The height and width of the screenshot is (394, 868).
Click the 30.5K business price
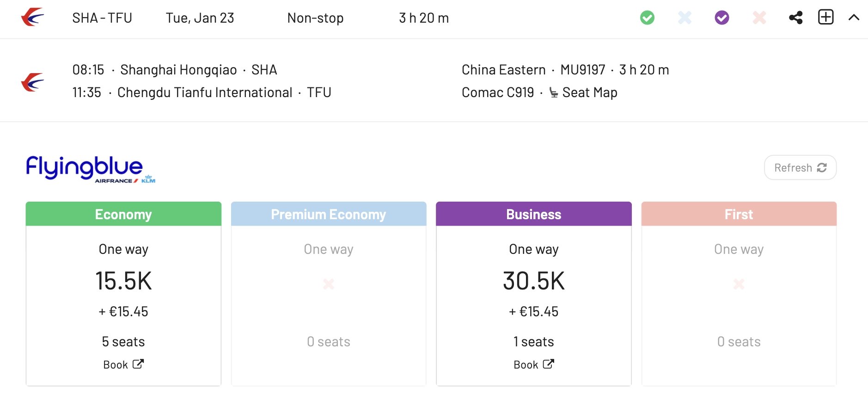534,281
